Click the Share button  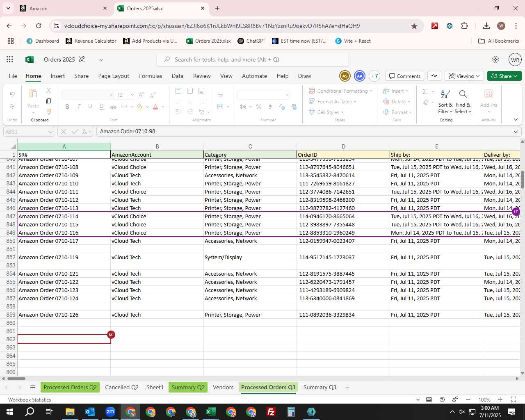click(504, 76)
